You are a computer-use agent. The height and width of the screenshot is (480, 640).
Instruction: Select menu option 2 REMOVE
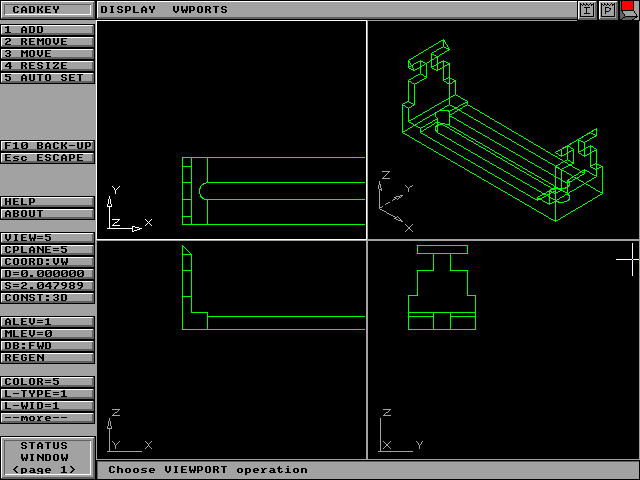(48, 42)
